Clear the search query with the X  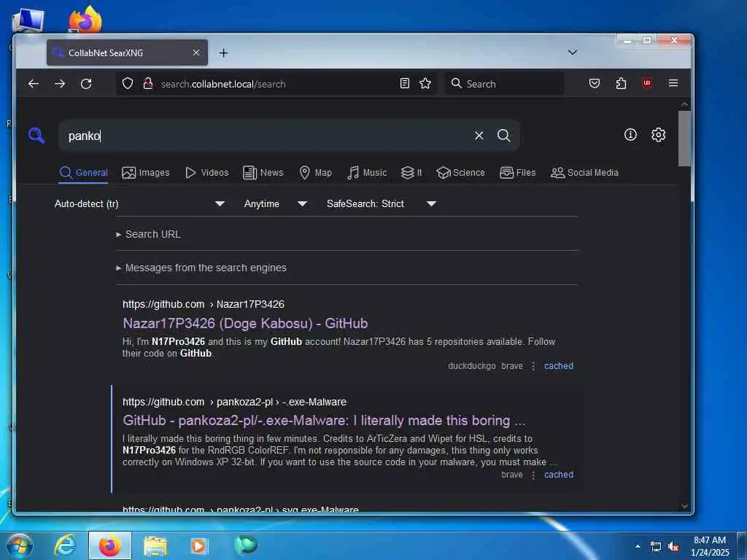point(479,136)
